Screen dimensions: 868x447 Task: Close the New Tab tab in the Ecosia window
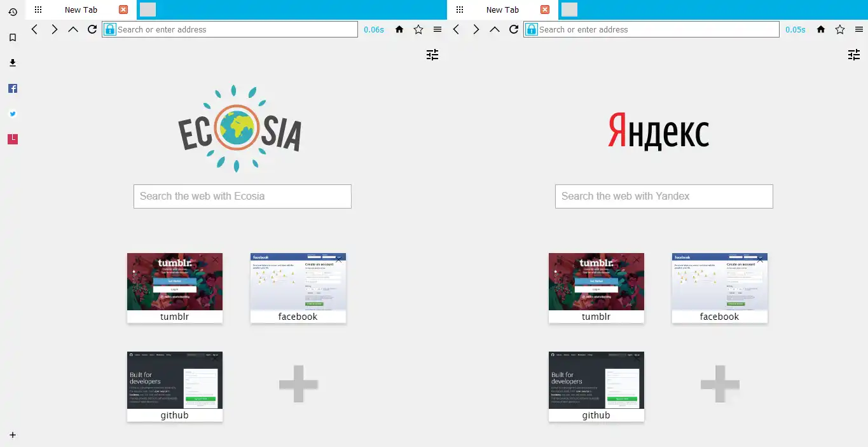pyautogui.click(x=123, y=10)
